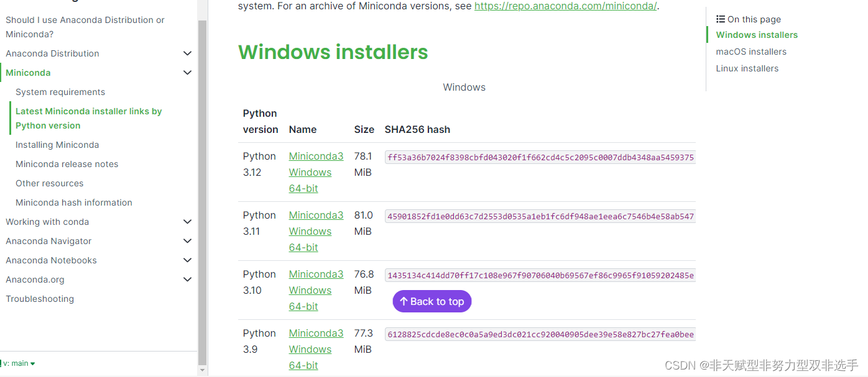Click the Windows table caption

[464, 87]
